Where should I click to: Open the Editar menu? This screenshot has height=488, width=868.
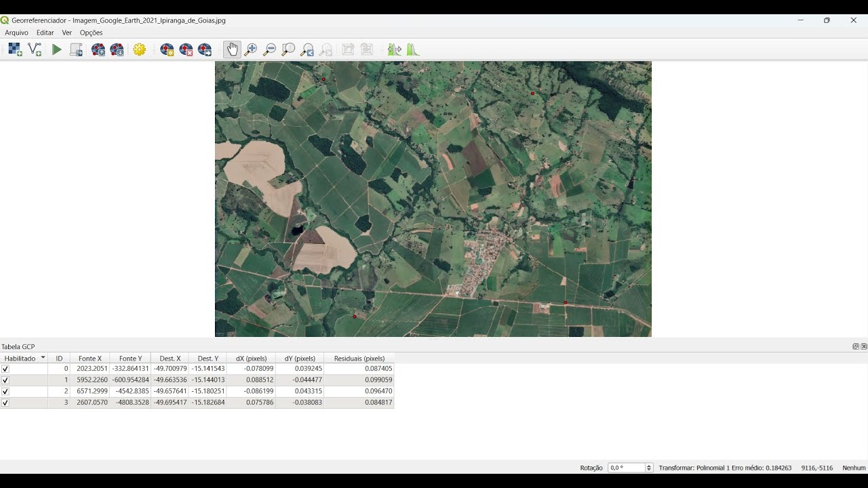(45, 33)
